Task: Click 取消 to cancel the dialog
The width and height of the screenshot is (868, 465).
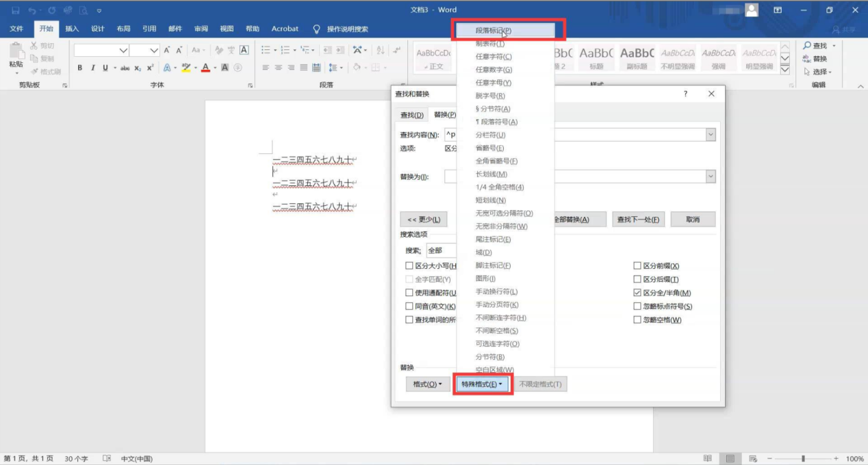Action: 693,220
